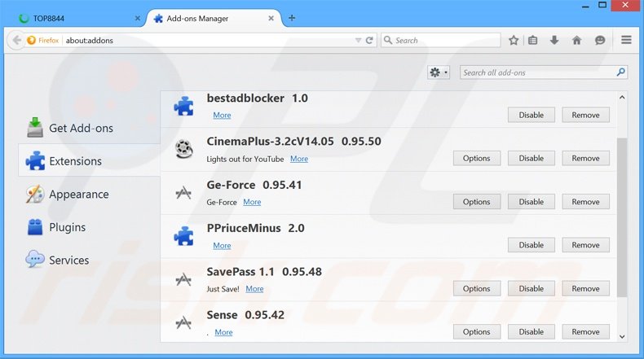Open the chat smiley icon
The width and height of the screenshot is (644, 359).
[x=600, y=40]
